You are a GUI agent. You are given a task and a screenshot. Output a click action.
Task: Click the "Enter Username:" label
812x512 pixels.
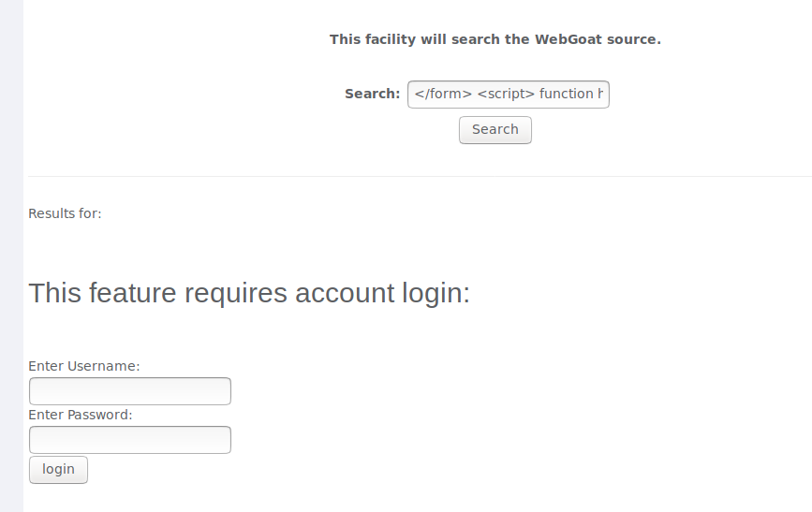(x=83, y=366)
